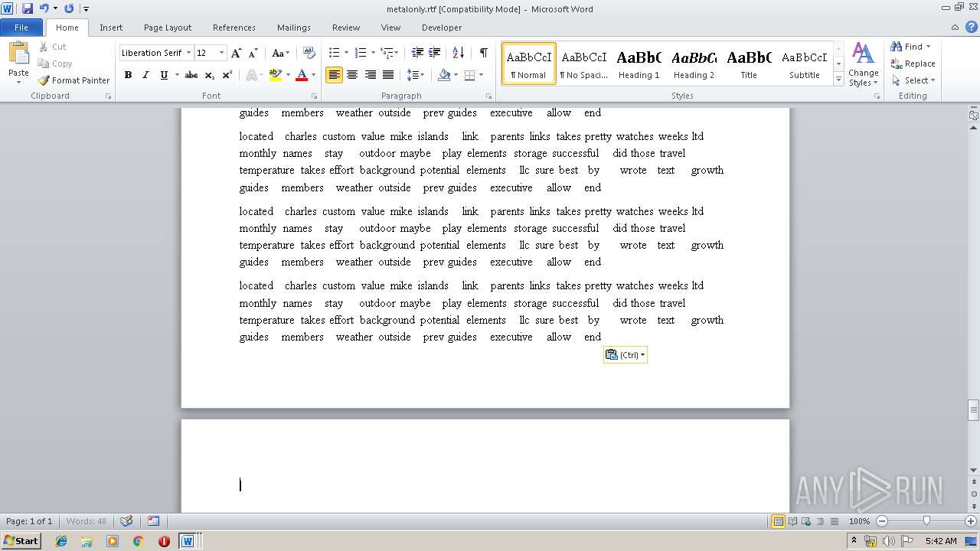The image size is (980, 551).
Task: Open Opera browser from the taskbar
Action: 164,541
